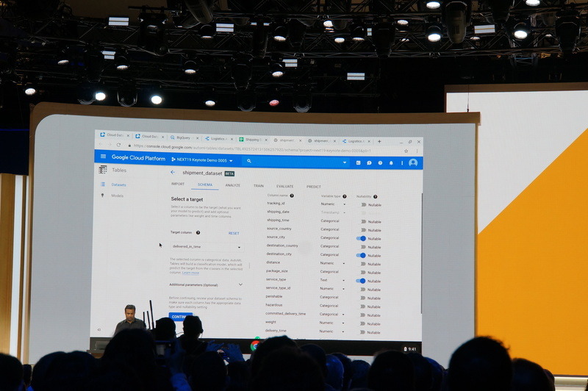Click the Chrome icon on the shelf

coord(255,345)
